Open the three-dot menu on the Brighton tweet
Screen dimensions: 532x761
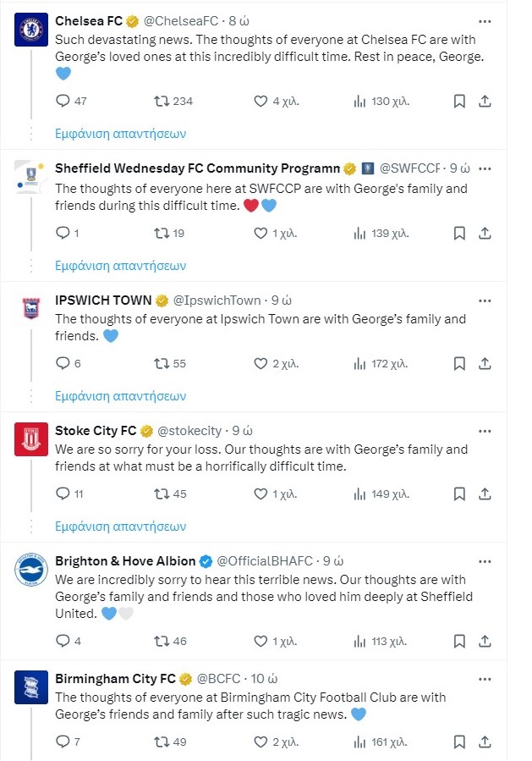(485, 561)
